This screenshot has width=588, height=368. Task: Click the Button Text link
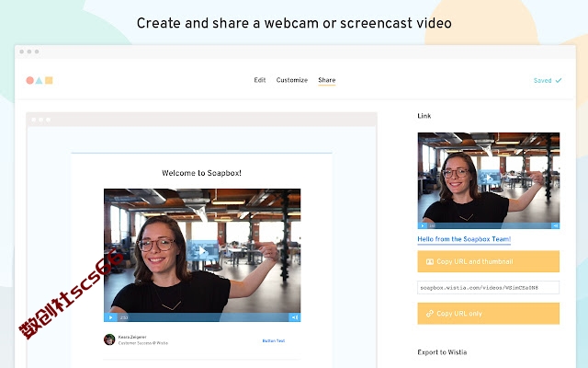pos(274,340)
